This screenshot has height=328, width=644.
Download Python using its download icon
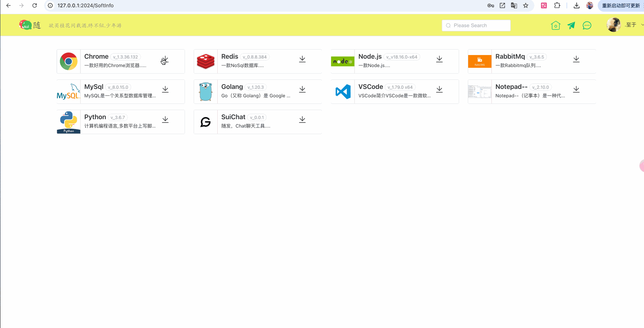165,120
